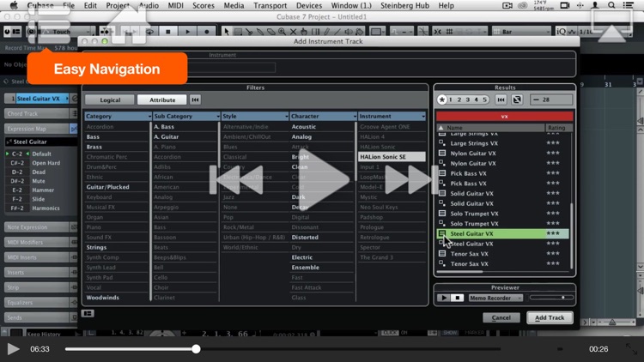Toggle video fullscreen icon
This screenshot has width=644, height=362.
(631, 349)
